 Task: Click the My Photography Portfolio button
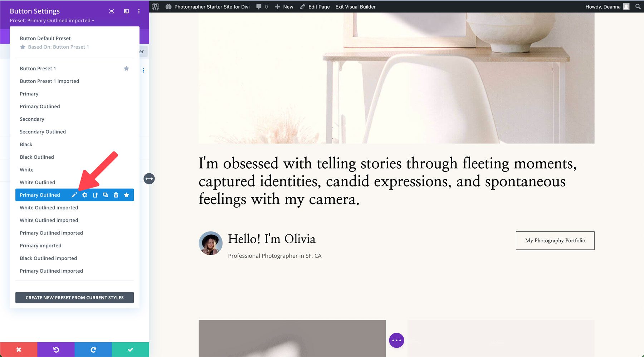[x=555, y=241]
